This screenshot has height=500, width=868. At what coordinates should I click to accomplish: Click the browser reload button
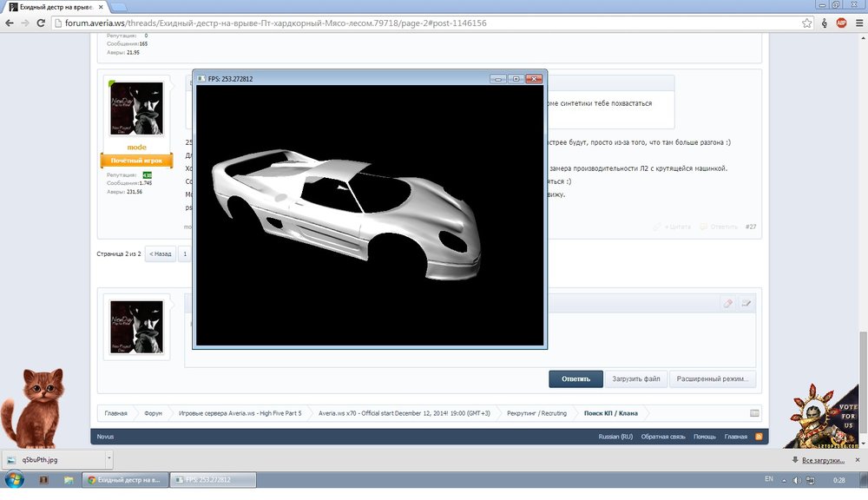click(43, 23)
